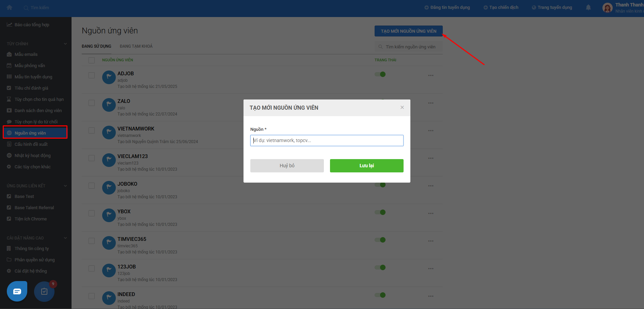This screenshot has height=309, width=644.
Task: Click the YBOX source flag icon
Action: tap(109, 215)
